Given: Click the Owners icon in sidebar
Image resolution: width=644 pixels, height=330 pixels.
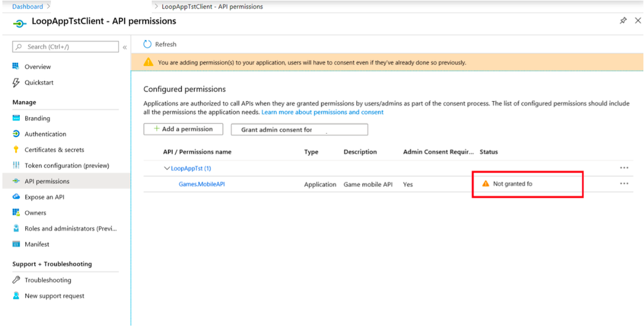Looking at the screenshot, I should (16, 213).
